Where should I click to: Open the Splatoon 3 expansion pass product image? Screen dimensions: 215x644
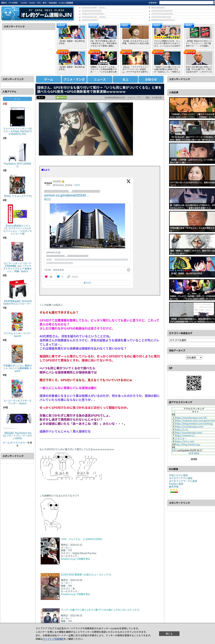point(17,214)
